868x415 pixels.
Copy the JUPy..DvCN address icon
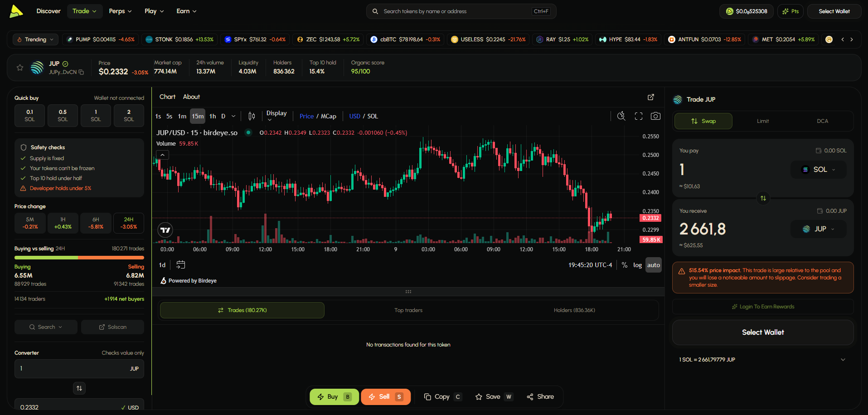[x=81, y=72]
